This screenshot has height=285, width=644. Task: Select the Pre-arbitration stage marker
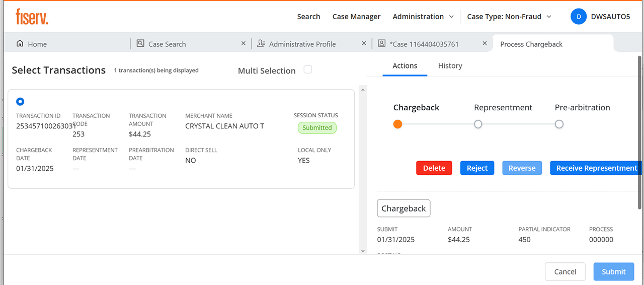[x=559, y=124]
